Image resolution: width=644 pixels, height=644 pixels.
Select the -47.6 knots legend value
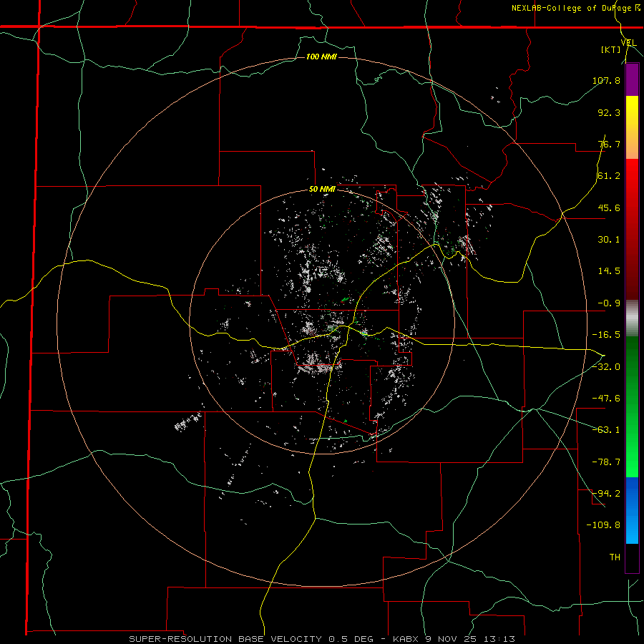coord(606,399)
